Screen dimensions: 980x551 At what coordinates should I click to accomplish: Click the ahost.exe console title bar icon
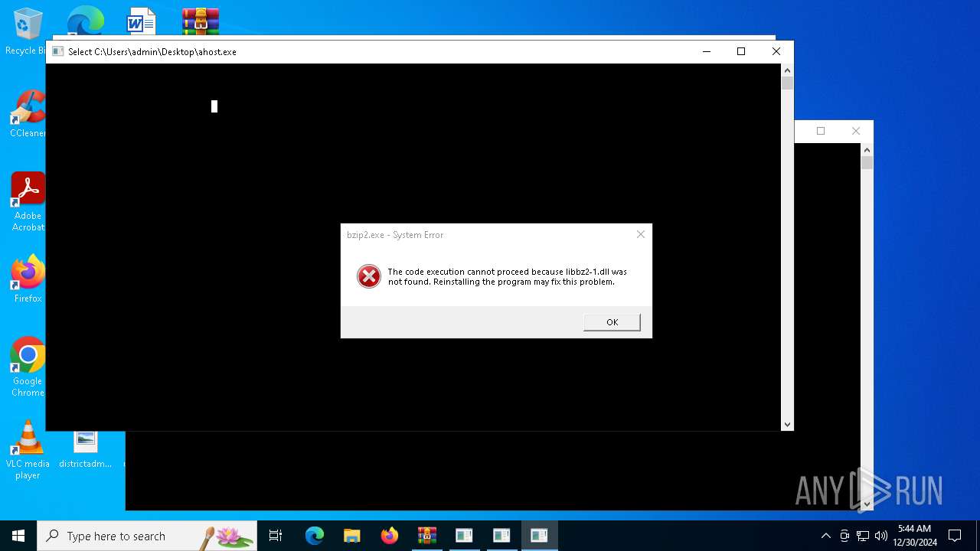click(x=57, y=52)
